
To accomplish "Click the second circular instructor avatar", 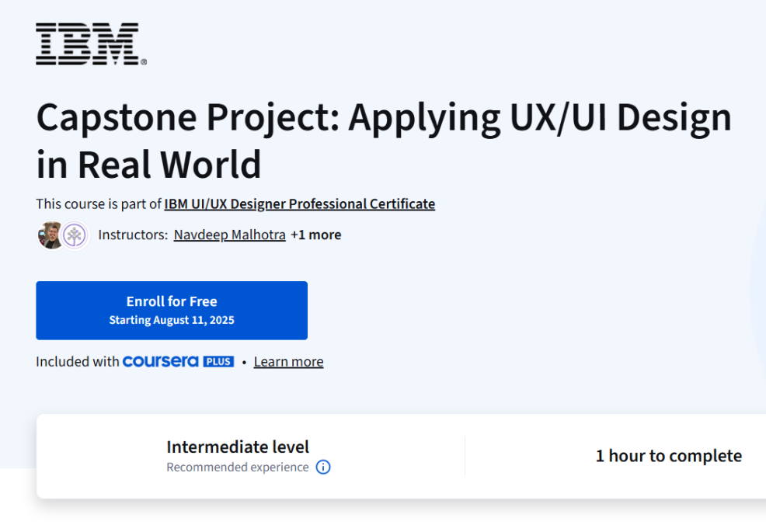I will 74,235.
